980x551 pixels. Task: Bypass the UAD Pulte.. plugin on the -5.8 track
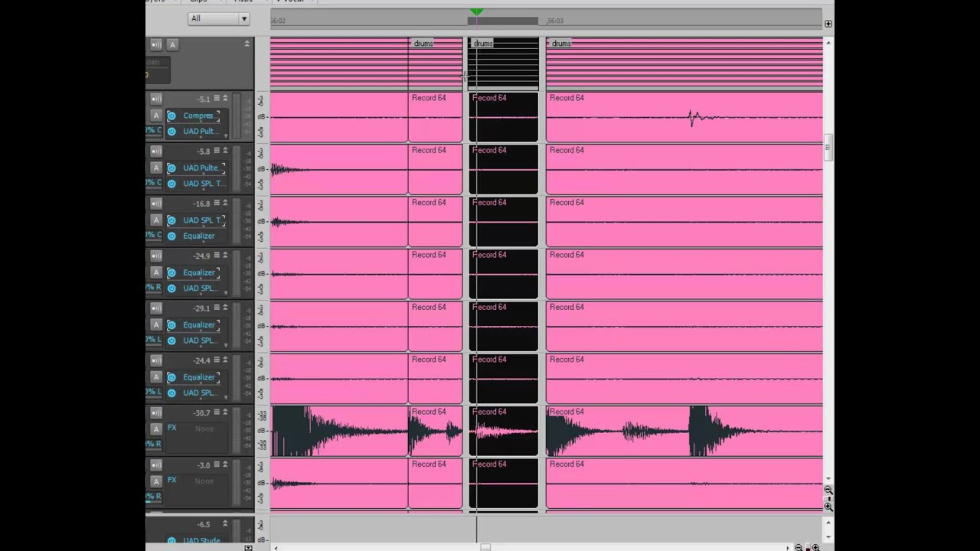[171, 168]
